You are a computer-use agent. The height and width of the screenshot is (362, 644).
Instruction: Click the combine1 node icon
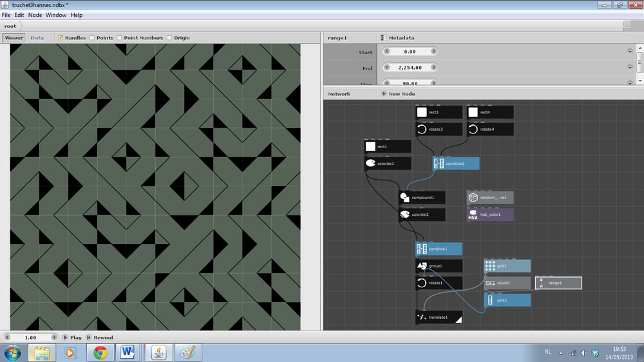(422, 249)
